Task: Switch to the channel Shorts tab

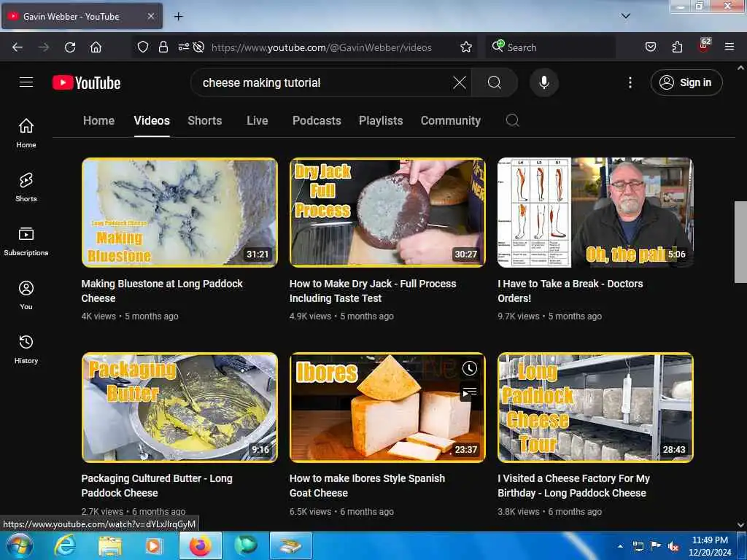Action: point(204,120)
